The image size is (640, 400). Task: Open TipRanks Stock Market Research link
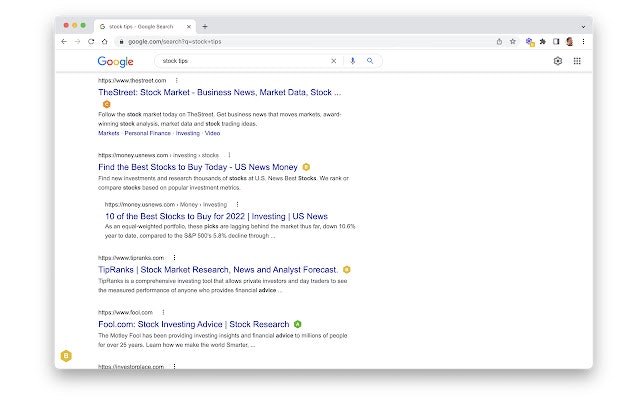218,270
